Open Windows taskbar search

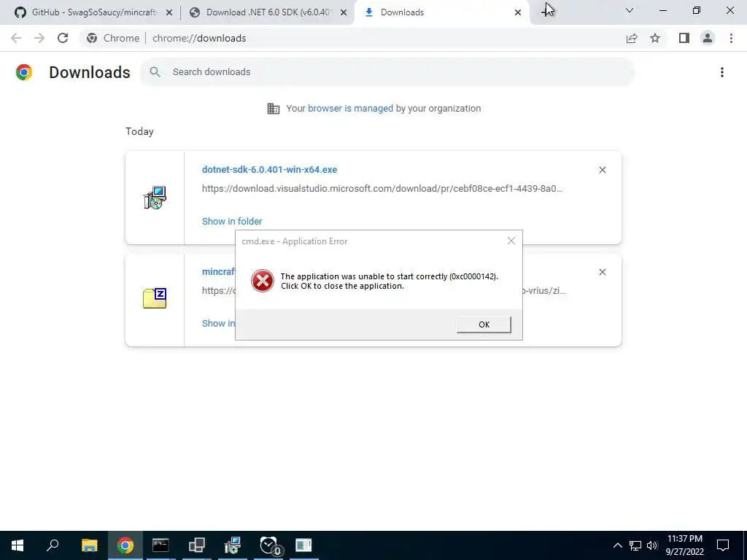(x=53, y=545)
